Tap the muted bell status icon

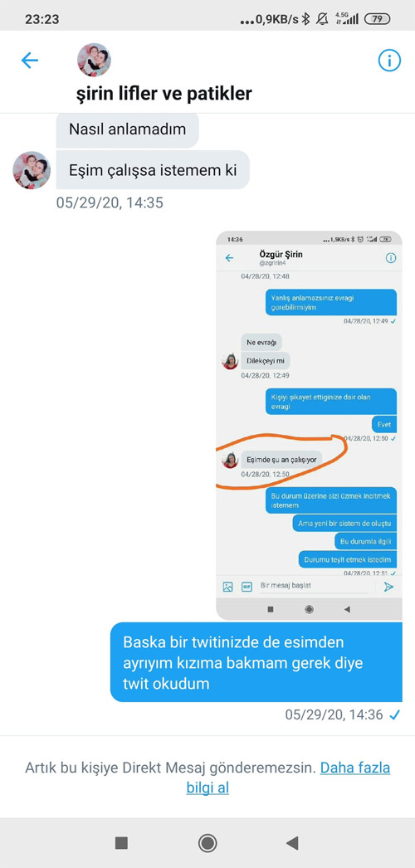click(321, 19)
